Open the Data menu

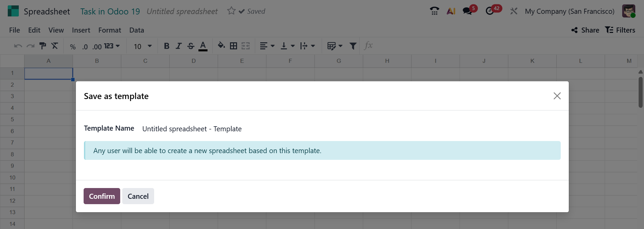(137, 30)
